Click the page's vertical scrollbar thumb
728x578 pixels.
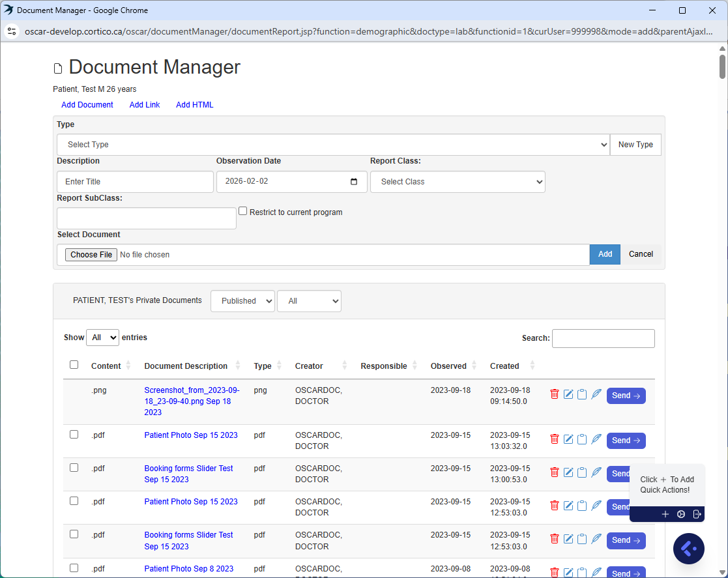[x=722, y=67]
